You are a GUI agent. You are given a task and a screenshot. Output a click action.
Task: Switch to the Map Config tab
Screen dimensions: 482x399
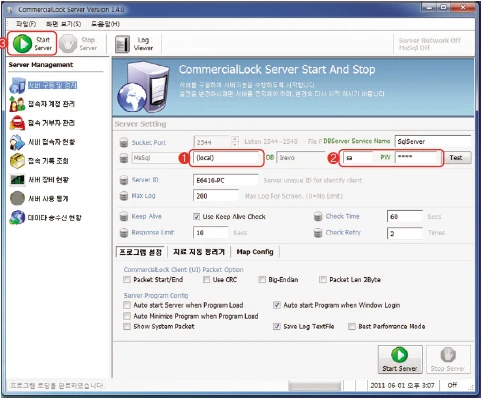tap(255, 252)
